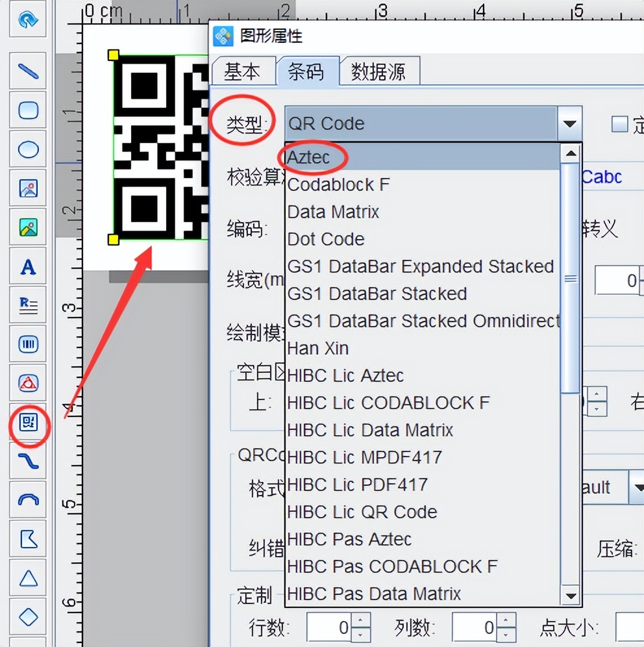Image resolution: width=644 pixels, height=647 pixels.
Task: Toggle the checkbox right of type dropdown
Action: [x=619, y=124]
